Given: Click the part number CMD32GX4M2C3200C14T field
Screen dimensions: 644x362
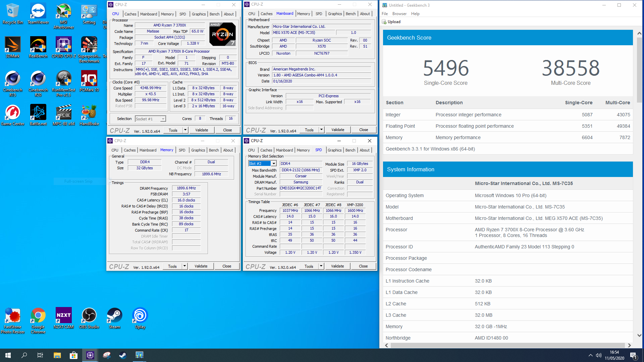Looking at the screenshot, I should tap(301, 188).
